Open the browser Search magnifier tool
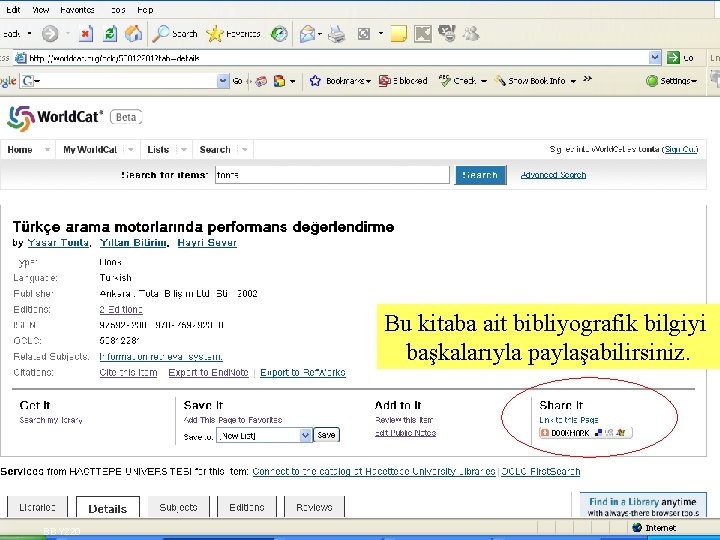 pyautogui.click(x=174, y=34)
